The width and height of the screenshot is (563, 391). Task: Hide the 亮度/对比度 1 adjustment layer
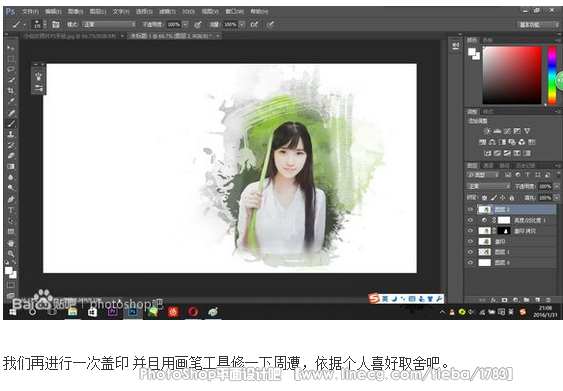click(x=470, y=220)
